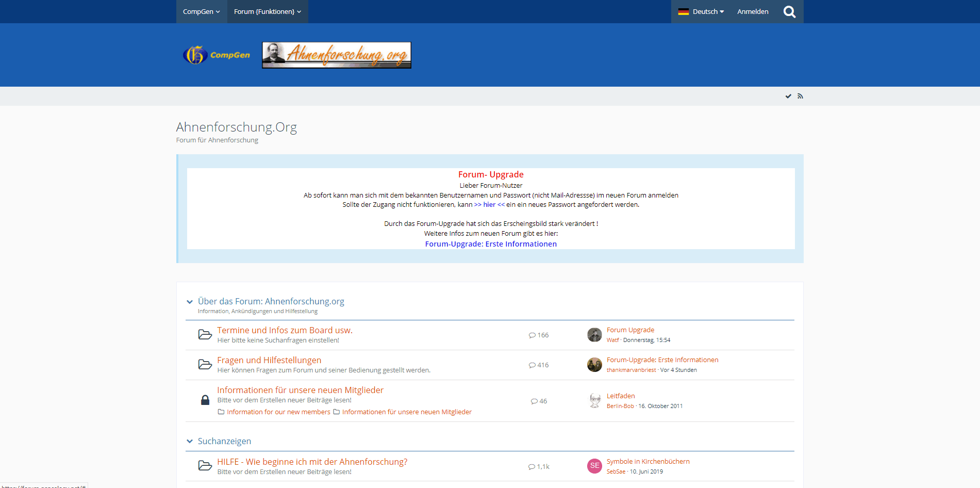Click 'Hier bitte keine Suchanfragen einstellen!' description
The height and width of the screenshot is (488, 980).
278,340
